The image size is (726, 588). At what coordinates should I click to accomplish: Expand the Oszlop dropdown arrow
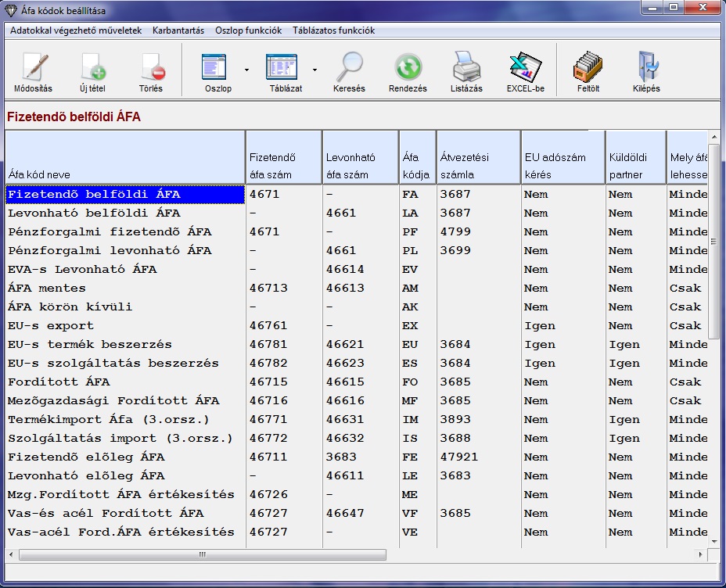click(x=246, y=70)
